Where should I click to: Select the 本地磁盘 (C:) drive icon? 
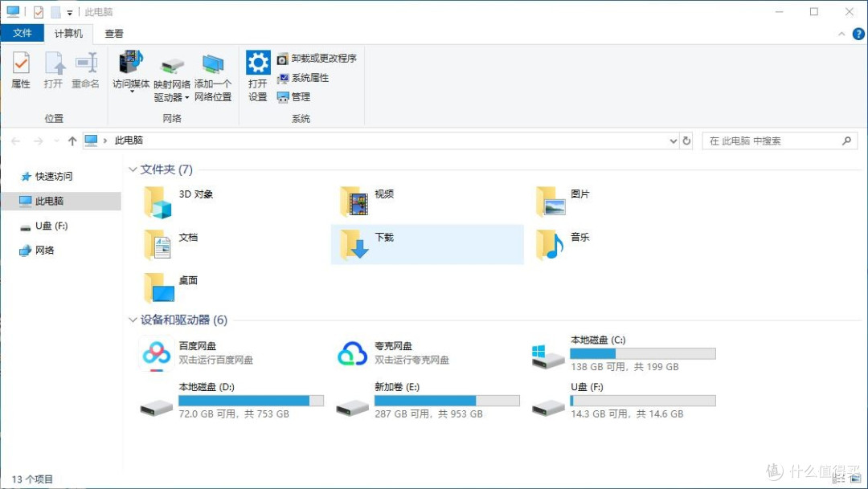tap(547, 357)
